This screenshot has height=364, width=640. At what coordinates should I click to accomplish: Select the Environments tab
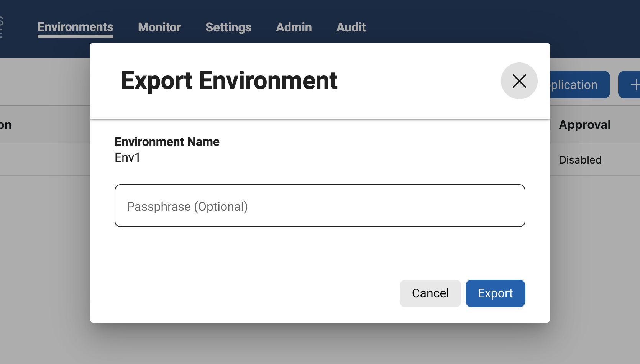75,27
